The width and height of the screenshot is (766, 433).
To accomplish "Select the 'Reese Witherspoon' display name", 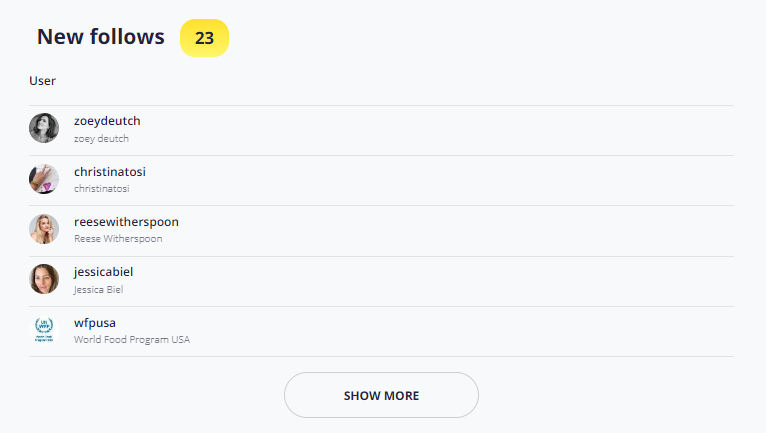I will click(118, 238).
